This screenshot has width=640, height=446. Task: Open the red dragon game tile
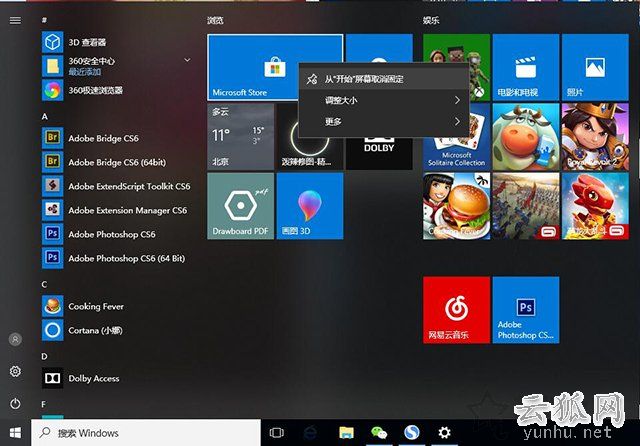coord(595,206)
